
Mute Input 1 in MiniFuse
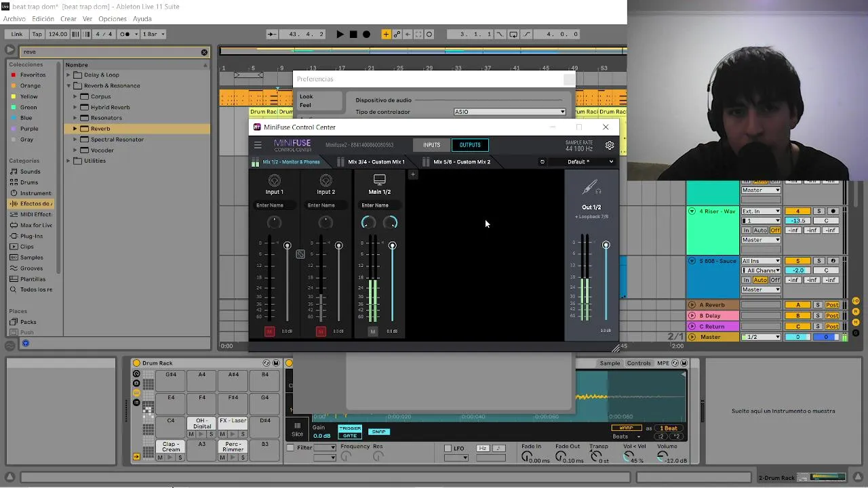[x=269, y=331]
